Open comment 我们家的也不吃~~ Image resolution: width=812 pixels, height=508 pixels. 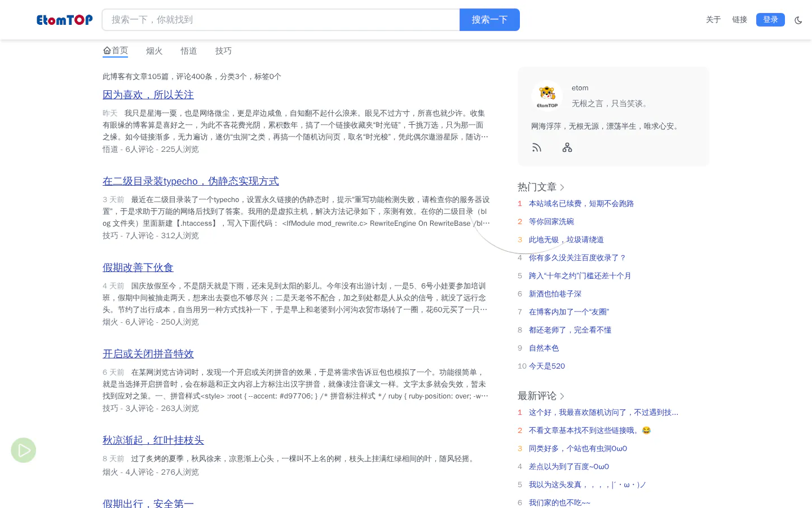coord(559,502)
